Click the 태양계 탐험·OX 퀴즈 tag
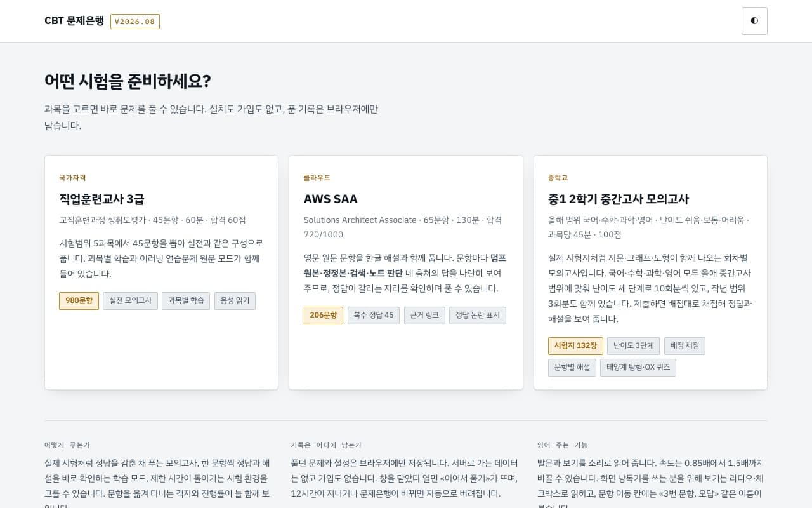Image resolution: width=812 pixels, height=508 pixels. (638, 368)
